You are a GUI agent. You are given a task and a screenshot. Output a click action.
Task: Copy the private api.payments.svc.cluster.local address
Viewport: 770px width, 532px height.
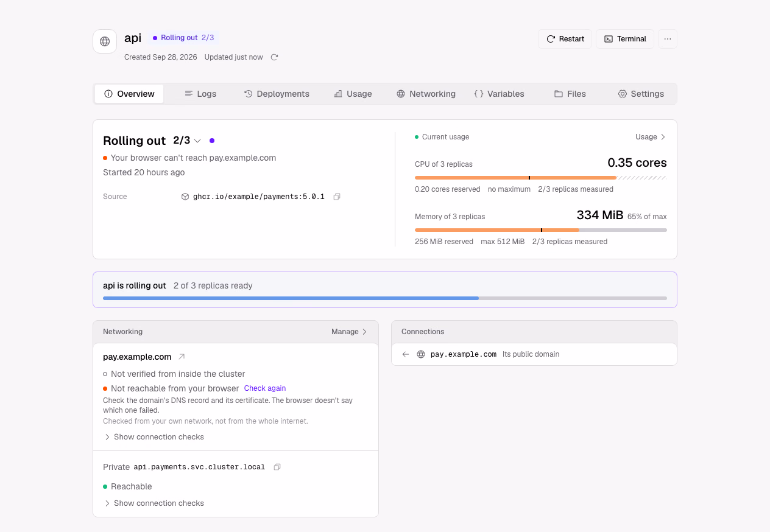coord(277,467)
